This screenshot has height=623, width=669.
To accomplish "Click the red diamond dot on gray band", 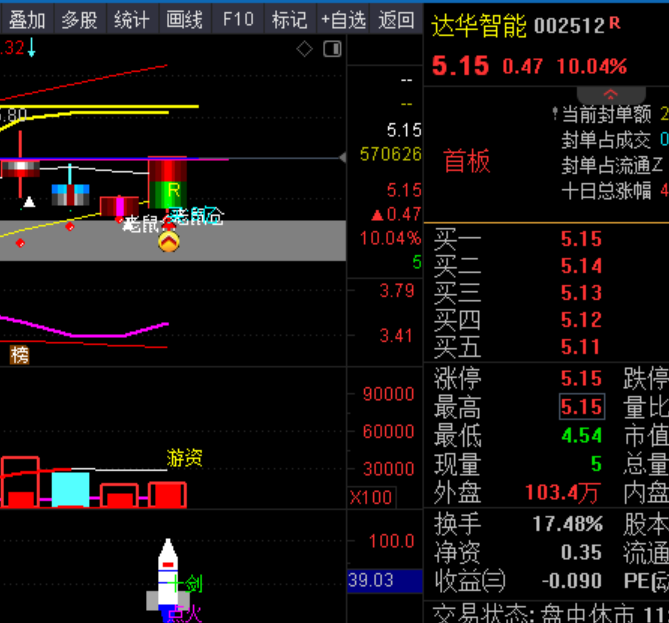I will [20, 243].
